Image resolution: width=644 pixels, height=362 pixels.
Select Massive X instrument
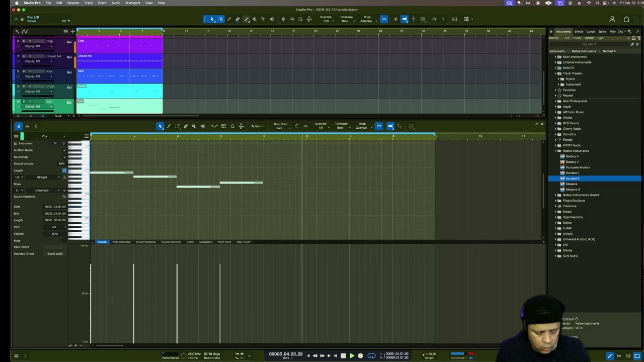click(573, 190)
